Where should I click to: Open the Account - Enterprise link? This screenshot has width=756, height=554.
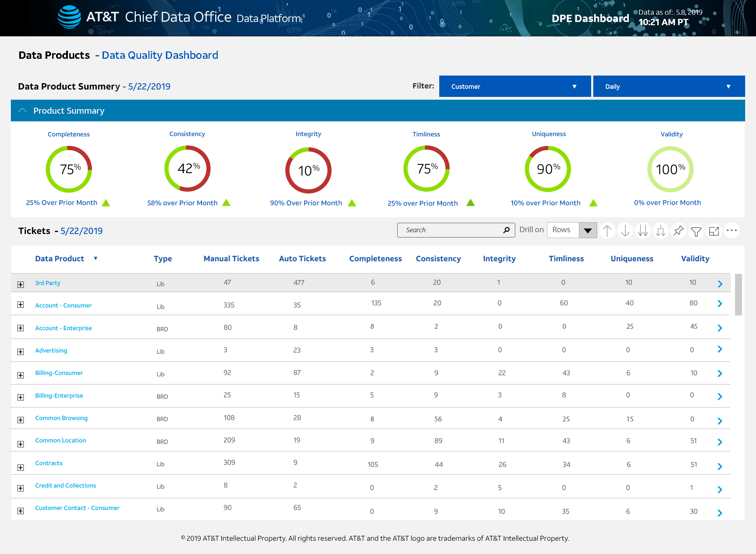coord(63,328)
